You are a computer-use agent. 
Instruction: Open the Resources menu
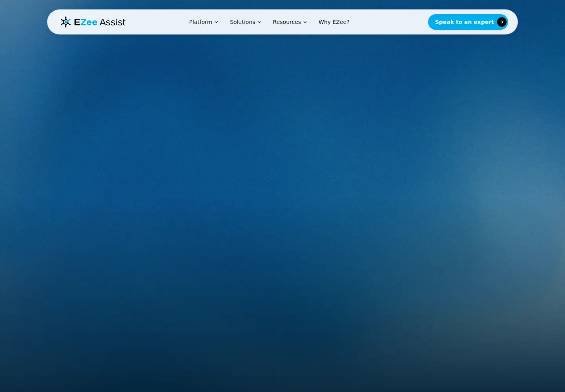290,22
